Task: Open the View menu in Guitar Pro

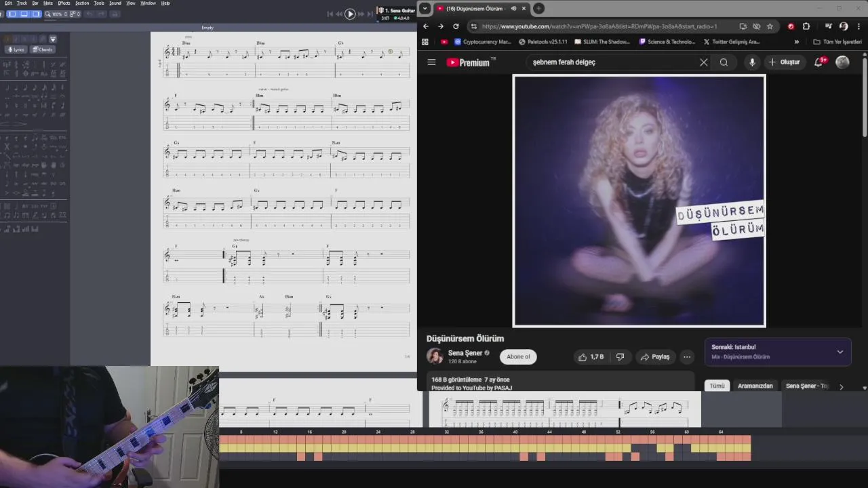Action: (x=131, y=3)
